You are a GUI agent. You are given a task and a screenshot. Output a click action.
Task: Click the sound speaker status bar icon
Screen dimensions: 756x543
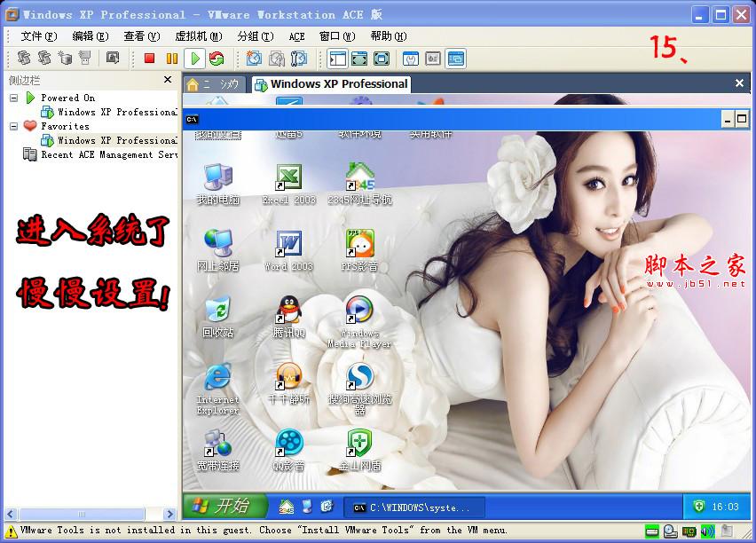click(707, 531)
